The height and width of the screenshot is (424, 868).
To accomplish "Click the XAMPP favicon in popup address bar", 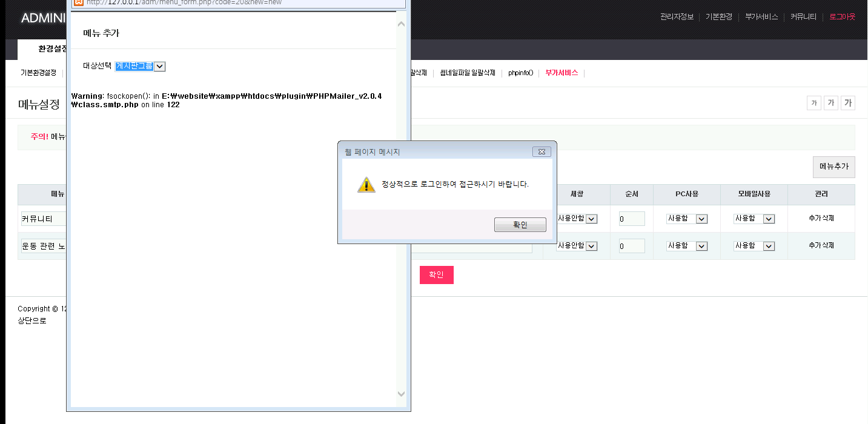I will pyautogui.click(x=78, y=2).
